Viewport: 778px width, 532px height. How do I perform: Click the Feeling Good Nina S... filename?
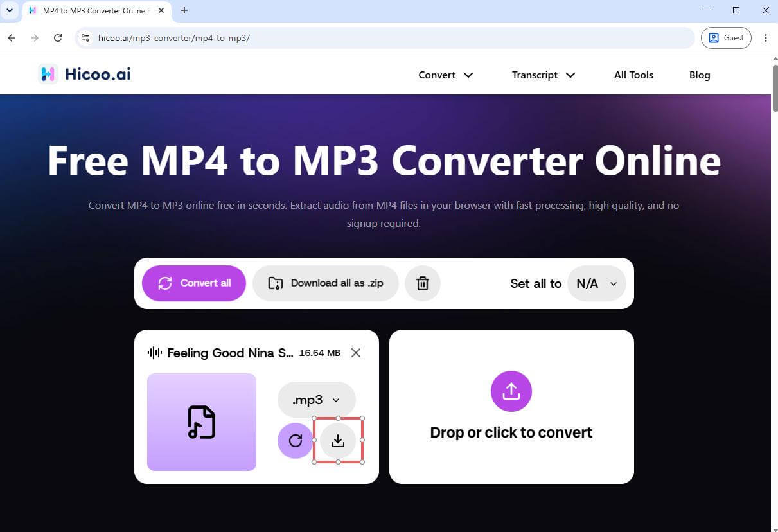click(x=230, y=353)
